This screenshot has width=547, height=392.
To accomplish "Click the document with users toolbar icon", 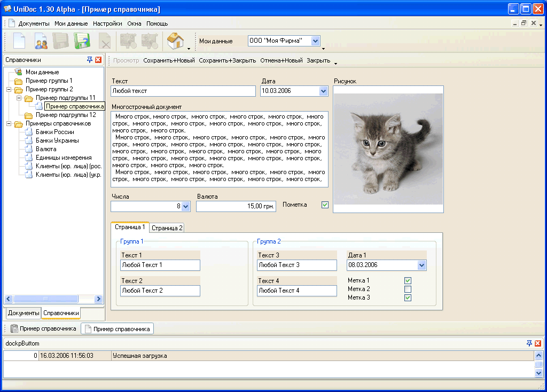I will [x=41, y=41].
